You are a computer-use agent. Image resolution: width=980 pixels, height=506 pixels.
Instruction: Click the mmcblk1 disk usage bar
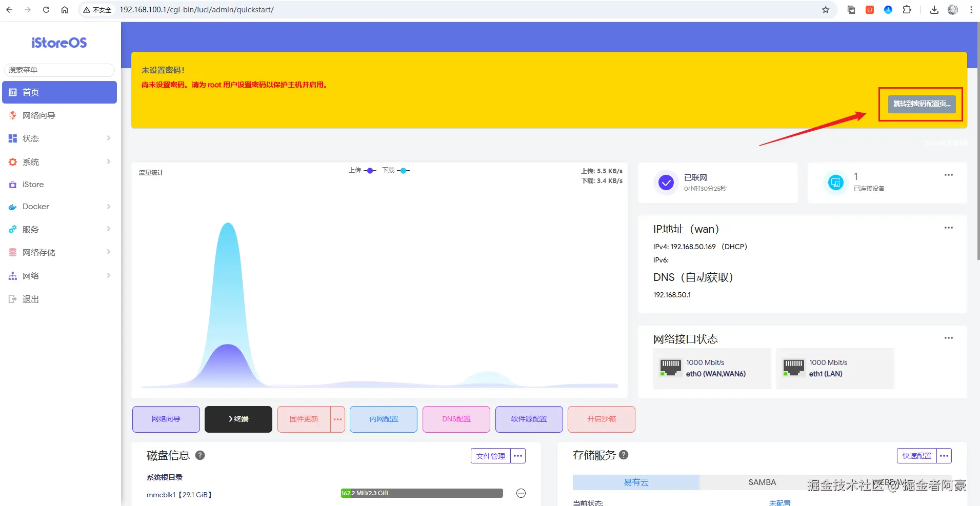422,493
